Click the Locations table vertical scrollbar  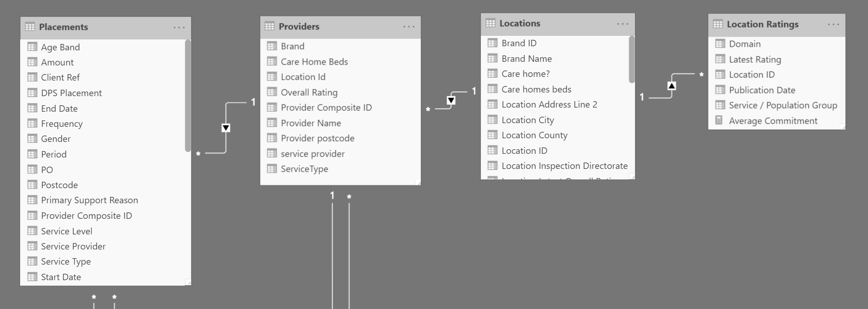click(632, 60)
